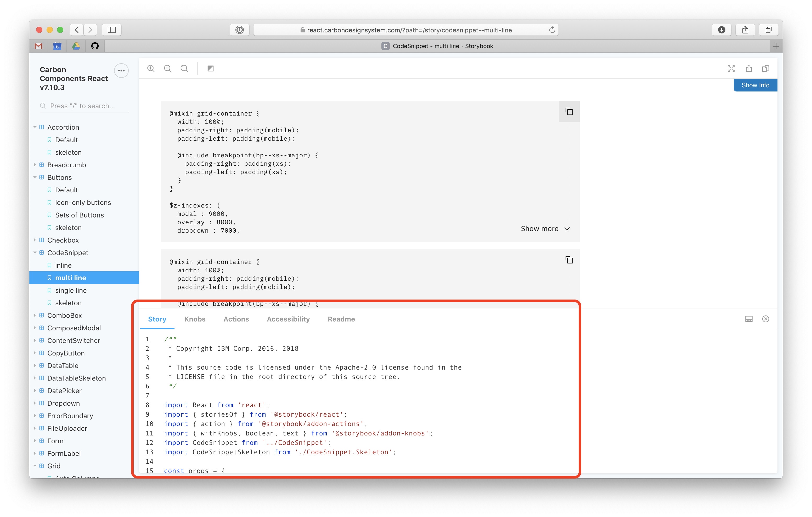Toggle the canvas background

(x=210, y=68)
